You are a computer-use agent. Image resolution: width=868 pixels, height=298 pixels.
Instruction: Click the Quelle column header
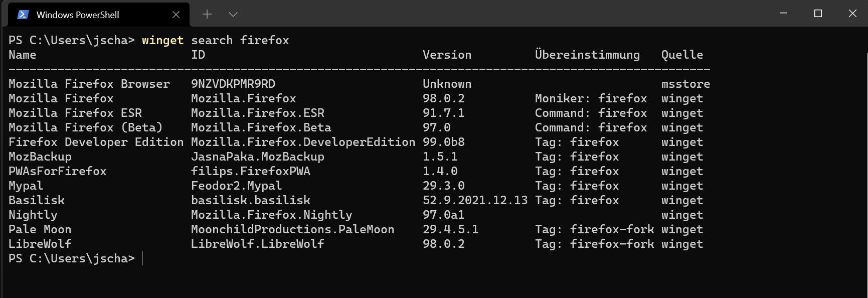tap(682, 55)
